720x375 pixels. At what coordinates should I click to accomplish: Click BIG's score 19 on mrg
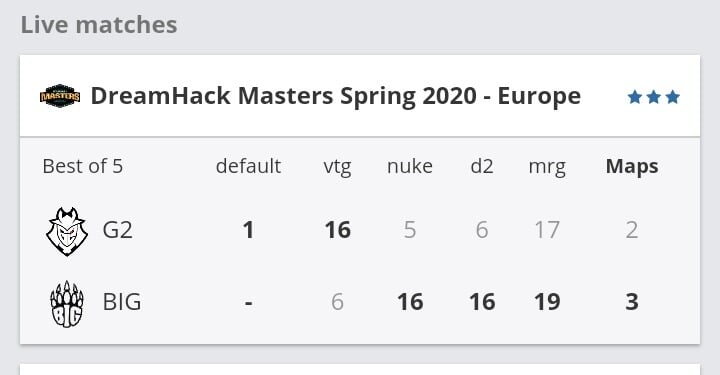coord(547,302)
